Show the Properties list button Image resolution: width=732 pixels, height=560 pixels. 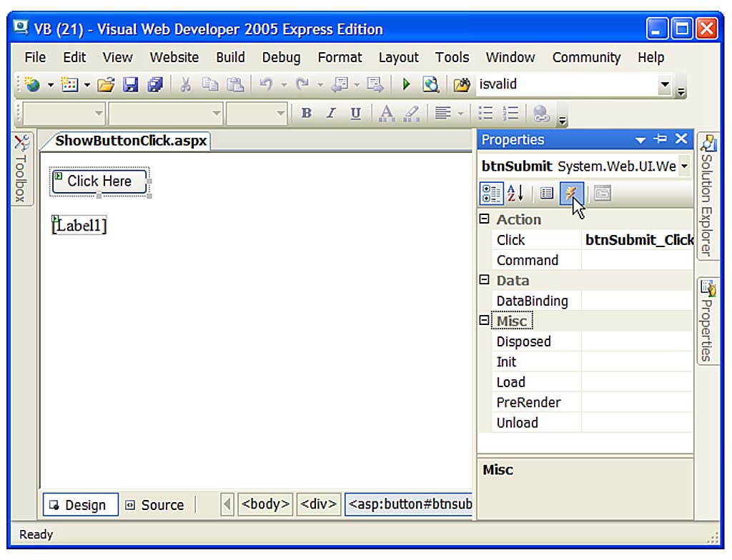point(547,193)
